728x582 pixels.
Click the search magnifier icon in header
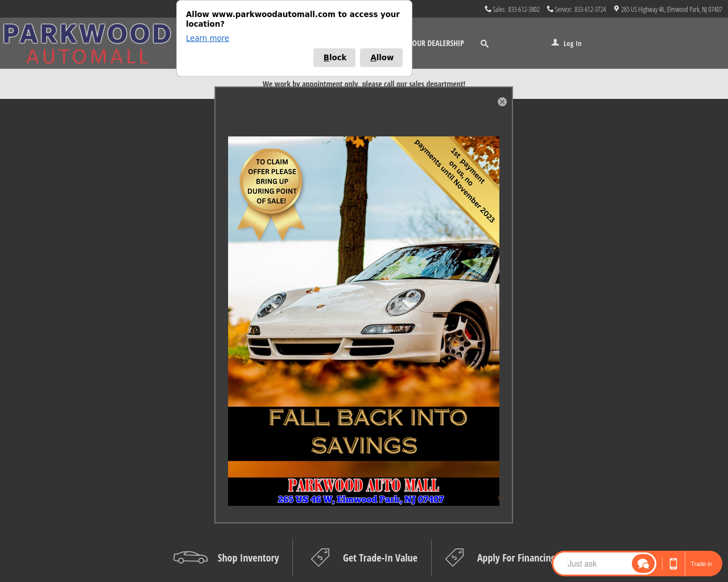[485, 44]
